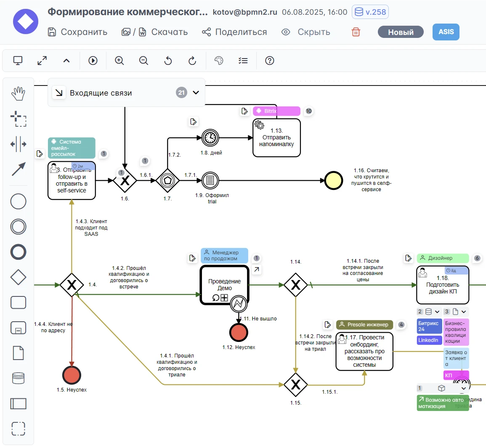Undo the last action
Image resolution: width=486 pixels, height=448 pixels.
pyautogui.click(x=168, y=61)
